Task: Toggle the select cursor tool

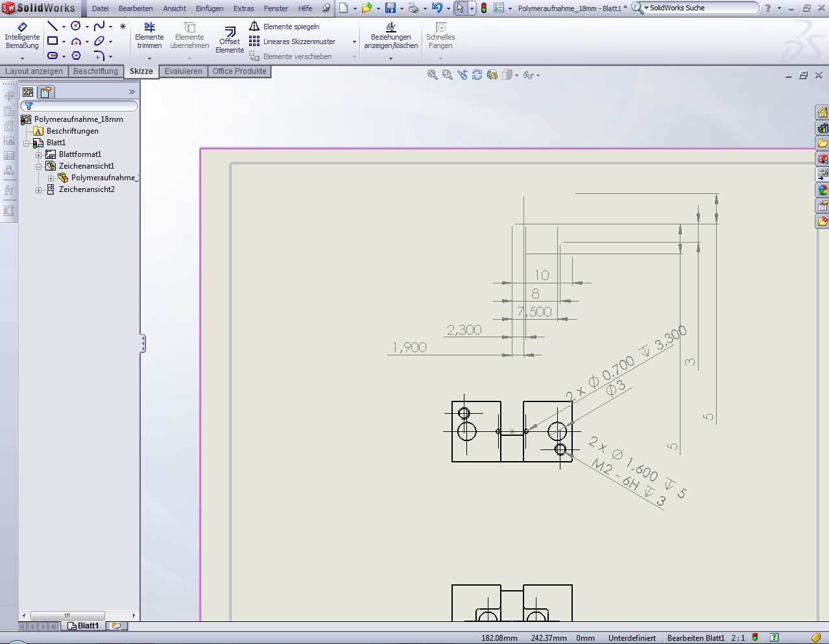Action: [460, 8]
